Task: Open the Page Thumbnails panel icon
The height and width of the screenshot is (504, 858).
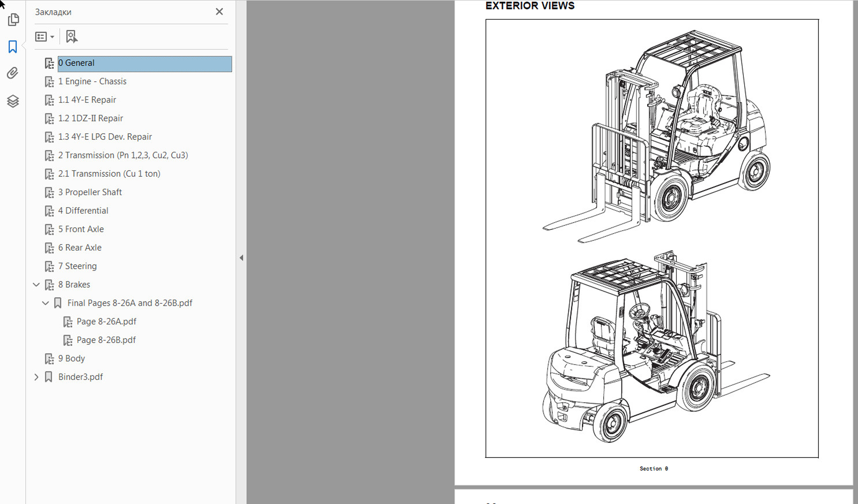Action: pyautogui.click(x=13, y=20)
